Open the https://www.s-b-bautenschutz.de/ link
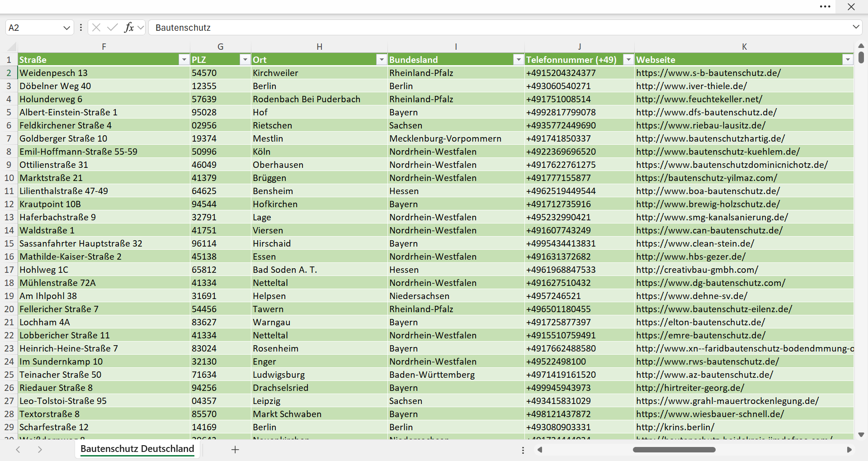The width and height of the screenshot is (868, 461). coord(708,73)
